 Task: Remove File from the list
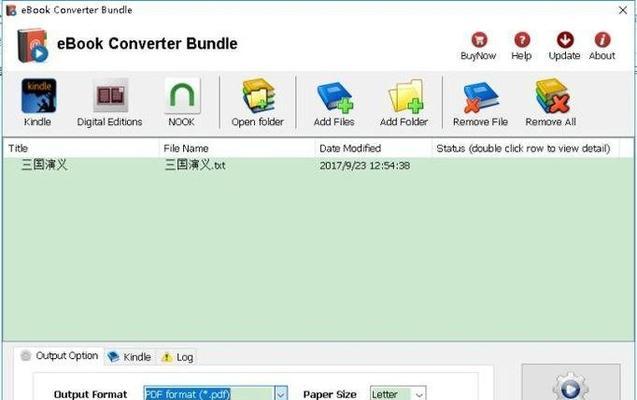point(481,97)
